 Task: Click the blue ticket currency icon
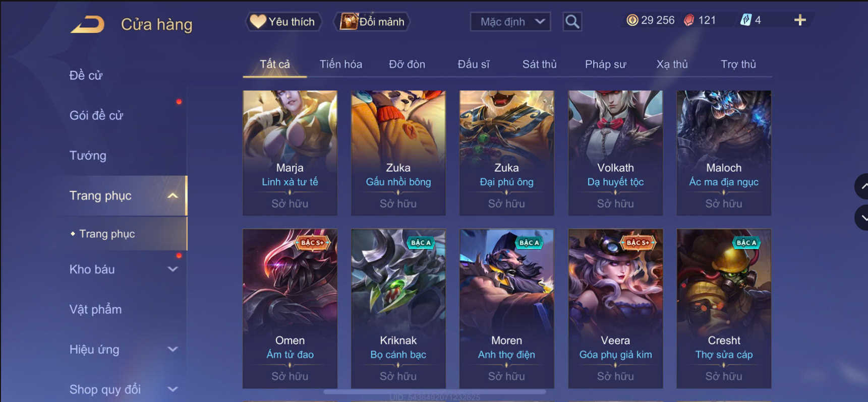pyautogui.click(x=745, y=20)
